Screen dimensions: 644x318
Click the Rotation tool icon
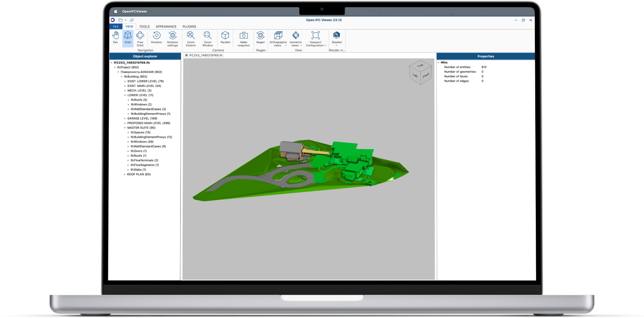click(x=156, y=35)
